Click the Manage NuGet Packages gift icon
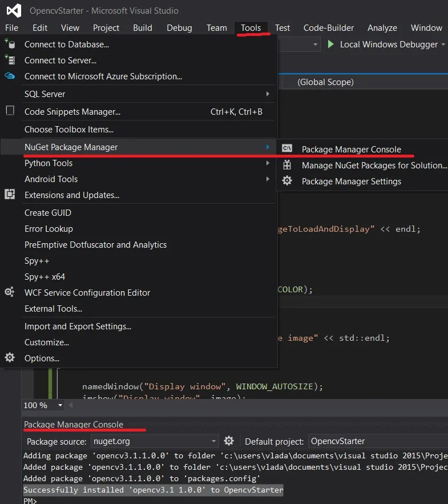This screenshot has width=448, height=504. pyautogui.click(x=287, y=165)
